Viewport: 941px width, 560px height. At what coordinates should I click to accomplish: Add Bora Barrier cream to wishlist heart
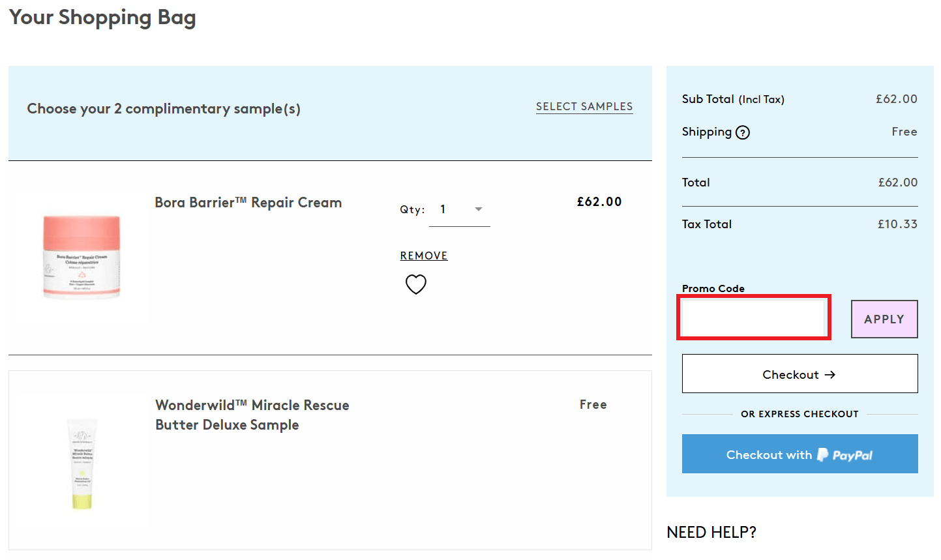tap(416, 284)
